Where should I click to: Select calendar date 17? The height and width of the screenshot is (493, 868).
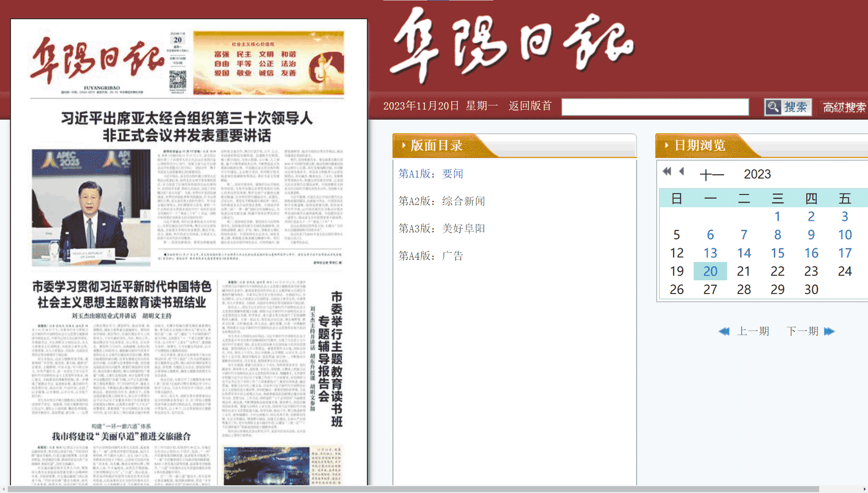coord(845,253)
